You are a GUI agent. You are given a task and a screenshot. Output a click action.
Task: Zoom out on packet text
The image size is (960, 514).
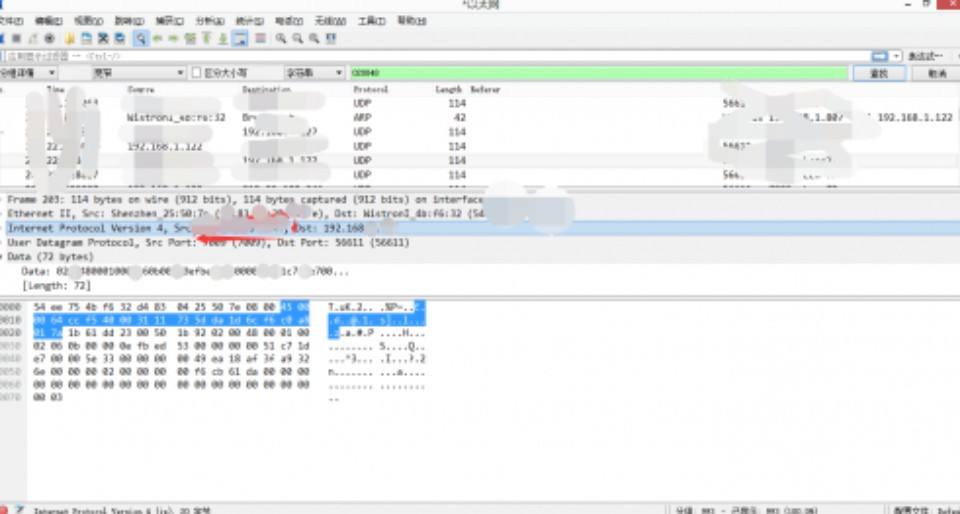pyautogui.click(x=298, y=39)
